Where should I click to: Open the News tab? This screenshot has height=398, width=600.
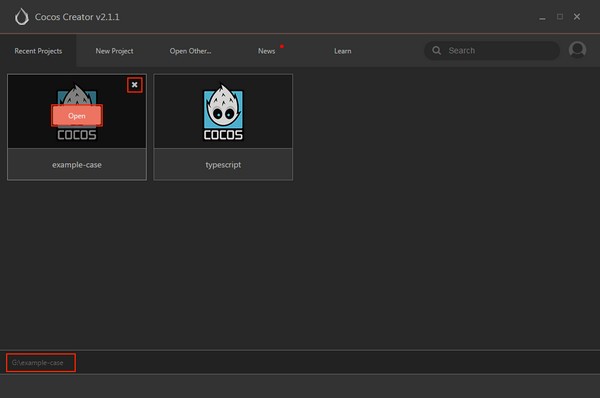[x=266, y=51]
